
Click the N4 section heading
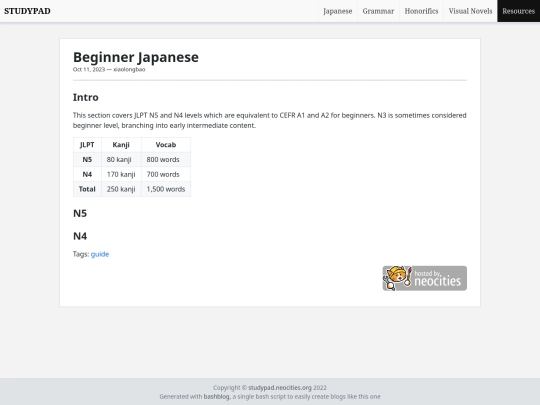point(80,236)
